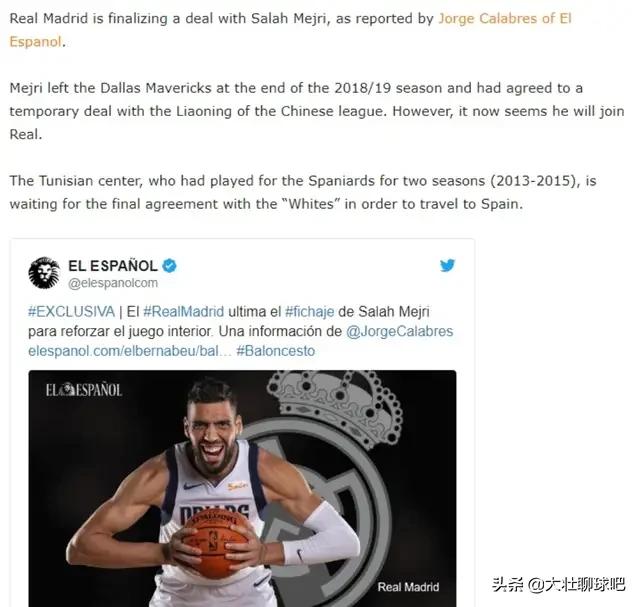Click the tweet text about Salah Mejri
The image size is (640, 607).
tap(240, 331)
